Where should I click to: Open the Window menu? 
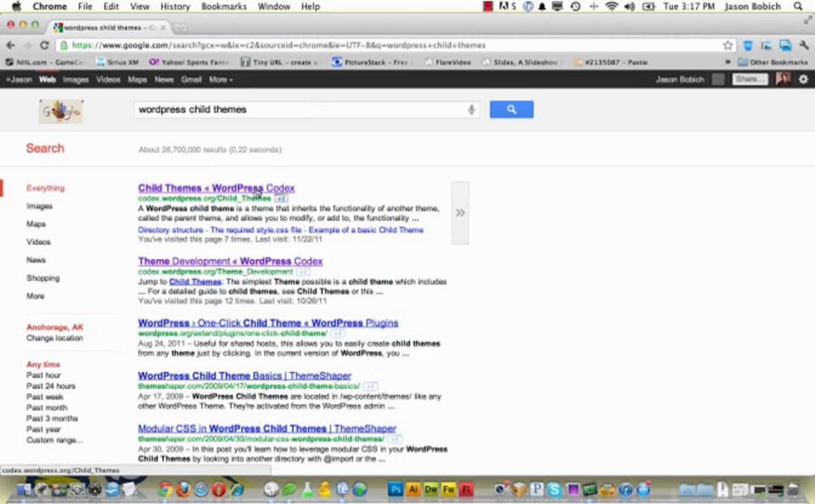point(274,6)
